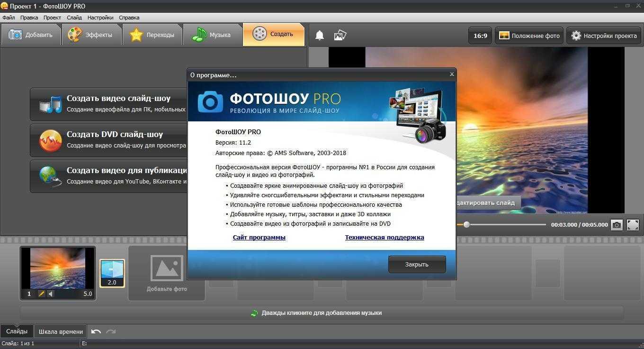644x349 pixels.
Task: Close the О программе dialog with X
Action: [451, 74]
